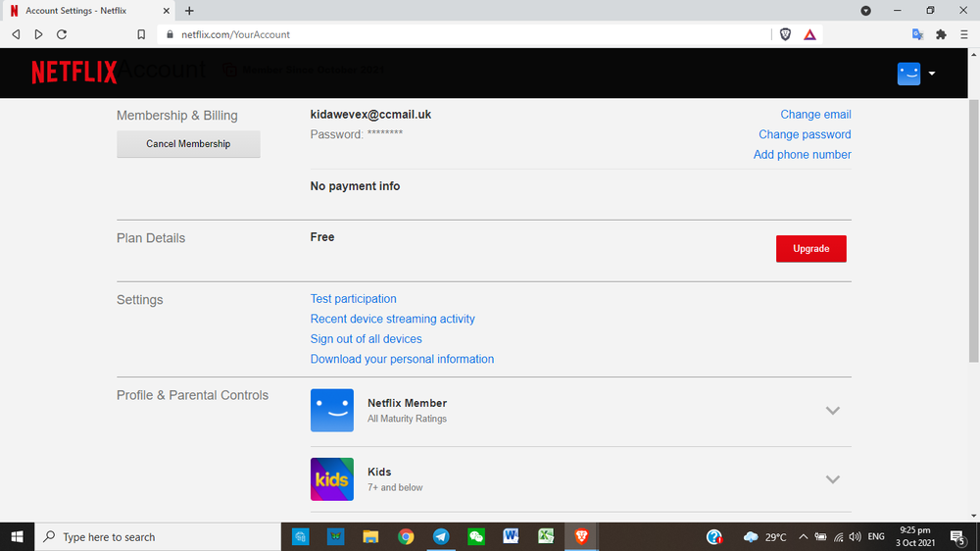The image size is (980, 551).
Task: Click the Google Translate extension icon
Action: point(917,34)
